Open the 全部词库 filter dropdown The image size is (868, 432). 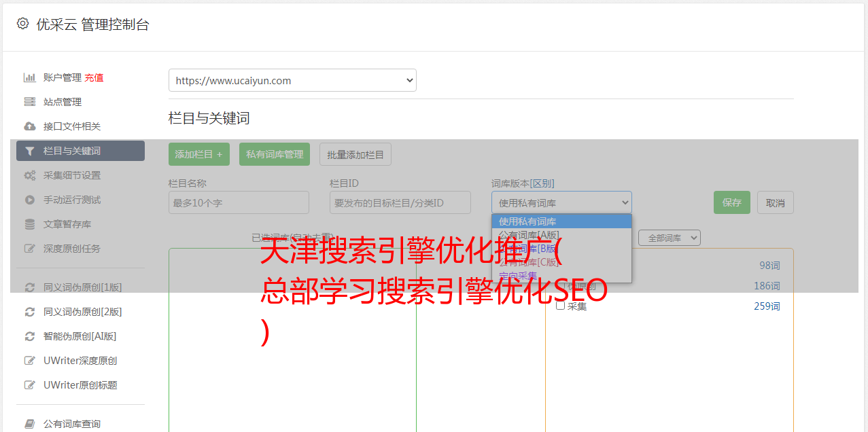tap(670, 238)
